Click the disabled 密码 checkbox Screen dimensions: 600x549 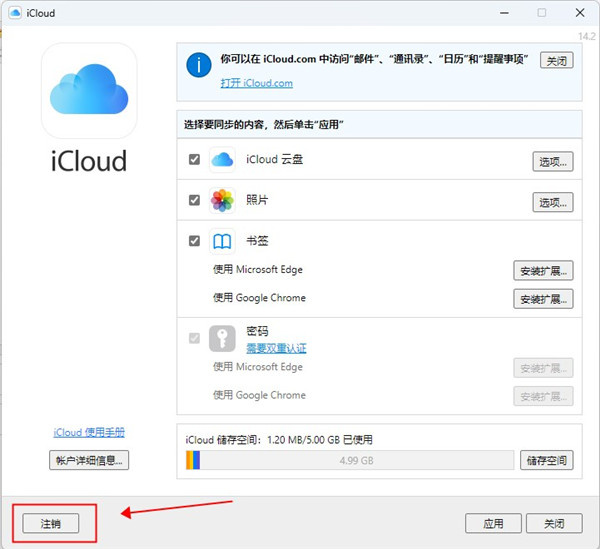(194, 338)
